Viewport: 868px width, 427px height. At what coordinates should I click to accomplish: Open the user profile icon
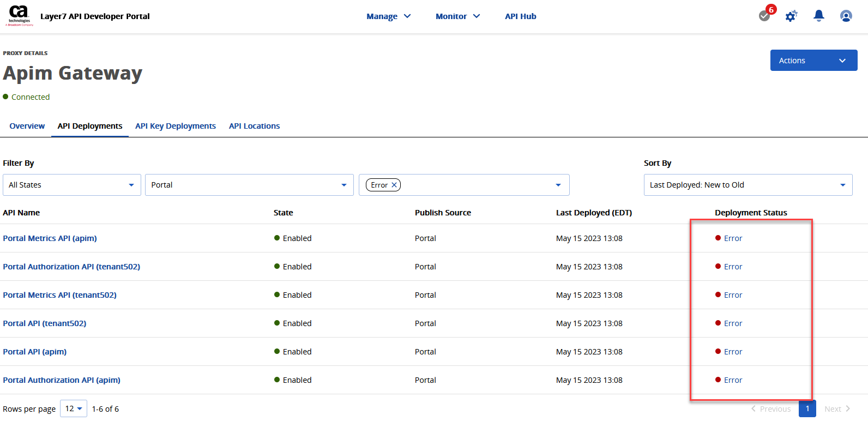[846, 16]
